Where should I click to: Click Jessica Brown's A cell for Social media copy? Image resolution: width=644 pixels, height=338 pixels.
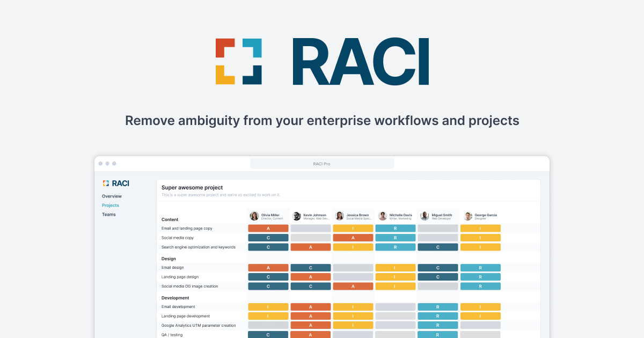coord(353,238)
